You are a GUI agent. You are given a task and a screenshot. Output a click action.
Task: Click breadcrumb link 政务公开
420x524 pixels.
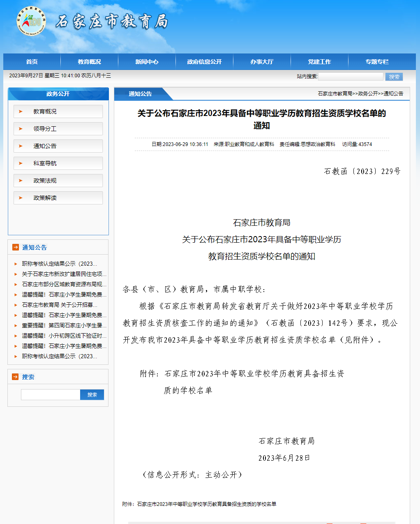368,94
